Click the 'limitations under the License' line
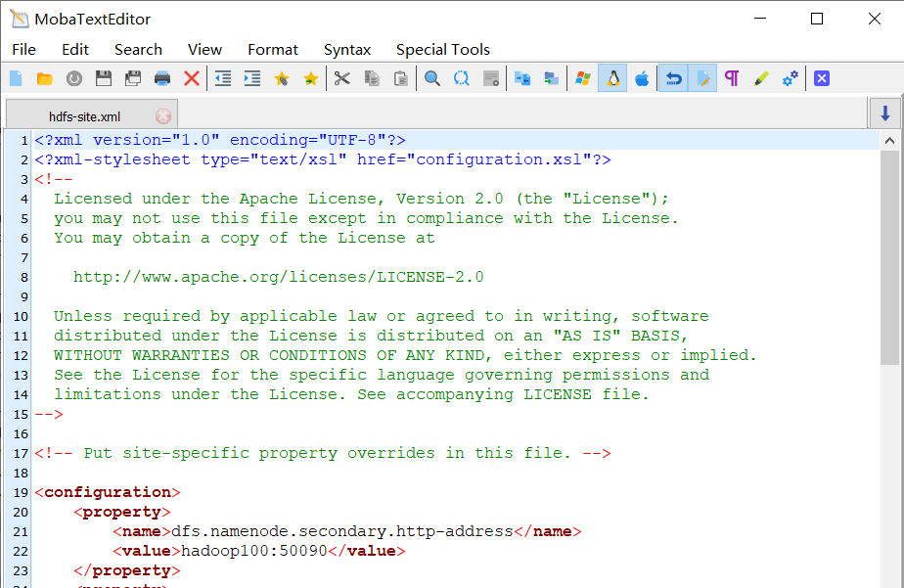 click(351, 394)
